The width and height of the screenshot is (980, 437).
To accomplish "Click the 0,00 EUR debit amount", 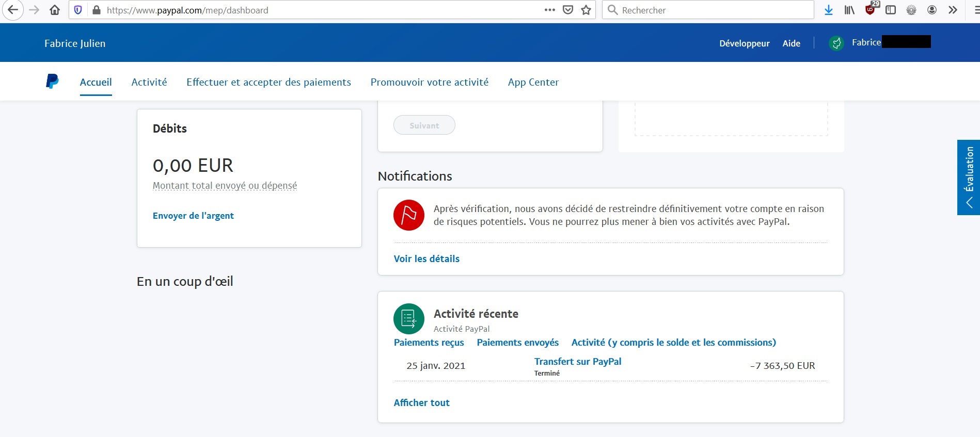I will click(x=193, y=165).
